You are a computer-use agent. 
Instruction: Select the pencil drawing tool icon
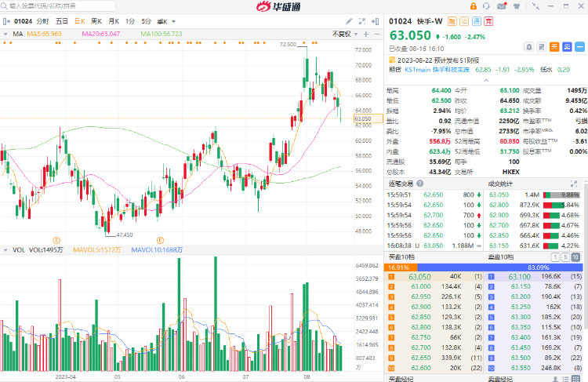point(349,21)
